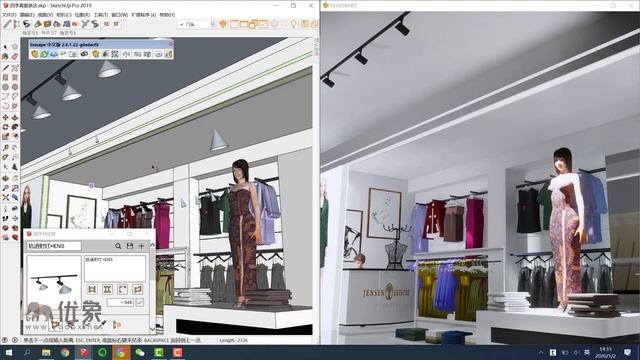640x360 pixels.
Task: Open the 工具(T) menu
Action: pyautogui.click(x=100, y=15)
